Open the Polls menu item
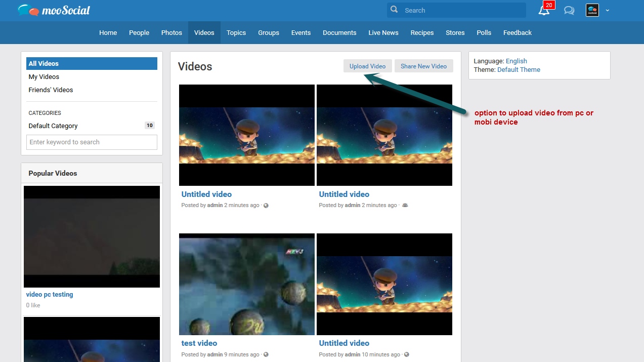This screenshot has height=362, width=644. point(484,33)
